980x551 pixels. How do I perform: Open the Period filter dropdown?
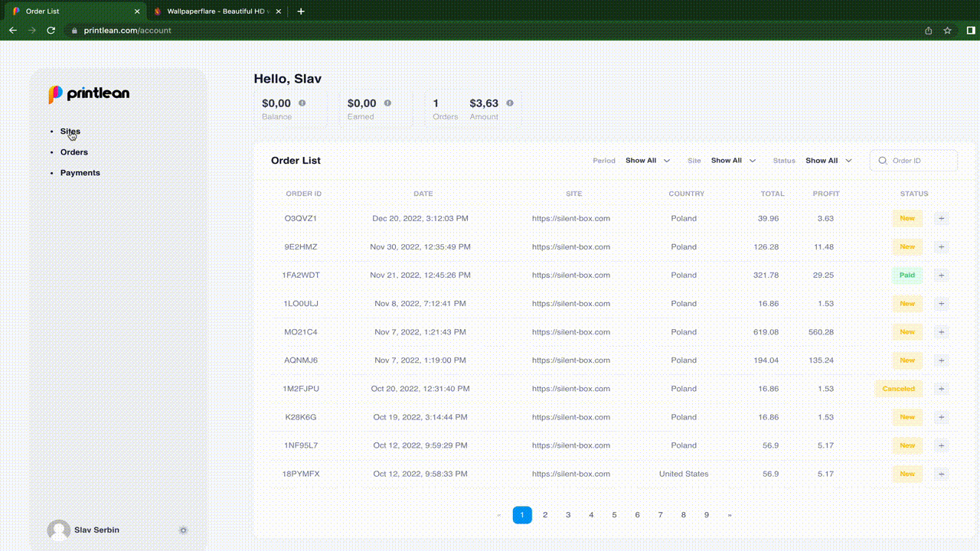point(647,161)
